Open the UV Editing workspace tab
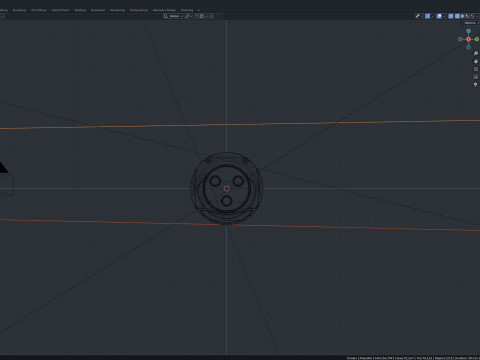The width and height of the screenshot is (480, 360). 38,10
